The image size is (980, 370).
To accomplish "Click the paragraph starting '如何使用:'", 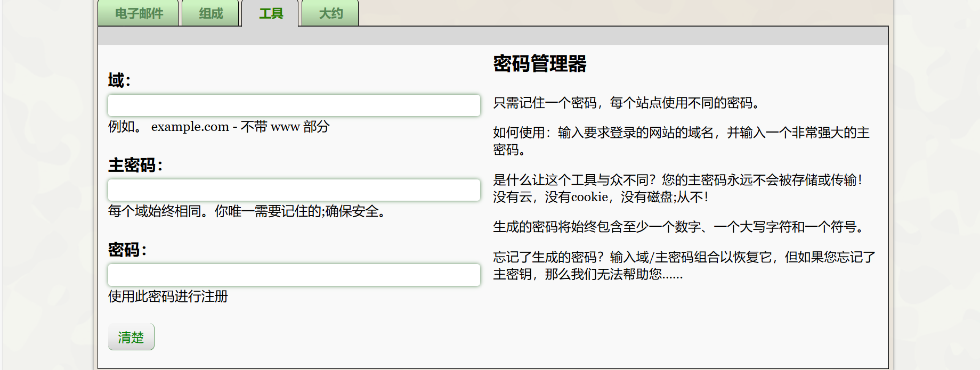I will click(x=682, y=141).
